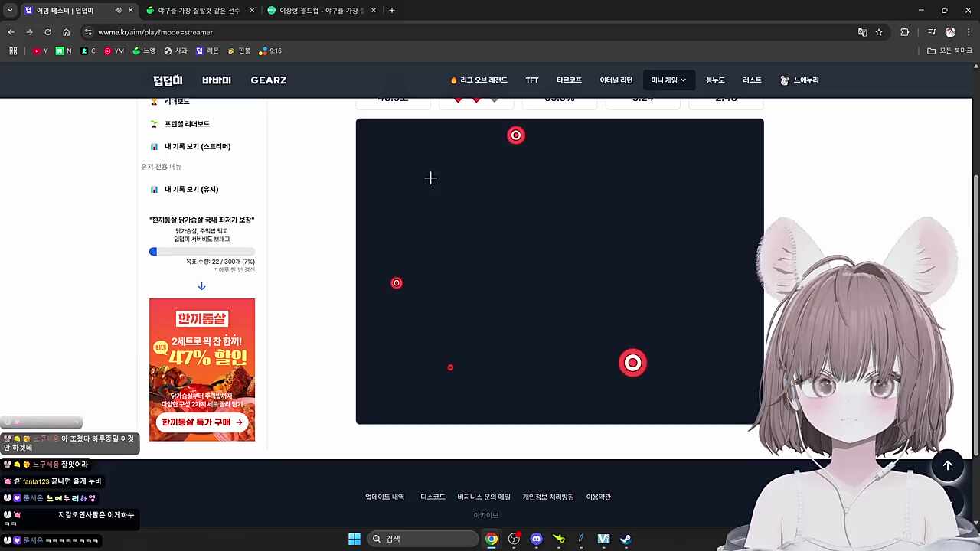Open the apps grid in bookmarks bar
This screenshot has height=551, width=980.
pyautogui.click(x=13, y=51)
